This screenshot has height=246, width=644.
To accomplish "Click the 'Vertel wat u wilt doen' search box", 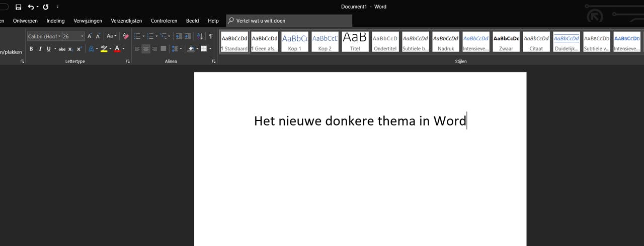I will pyautogui.click(x=289, y=21).
